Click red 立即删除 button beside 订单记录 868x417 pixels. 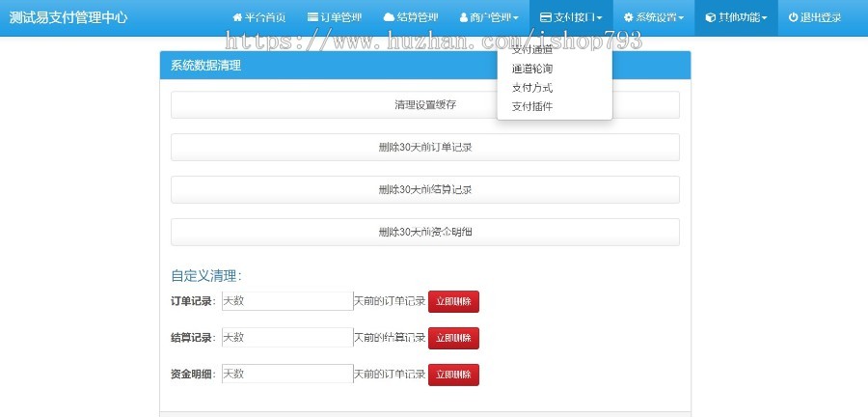[453, 301]
